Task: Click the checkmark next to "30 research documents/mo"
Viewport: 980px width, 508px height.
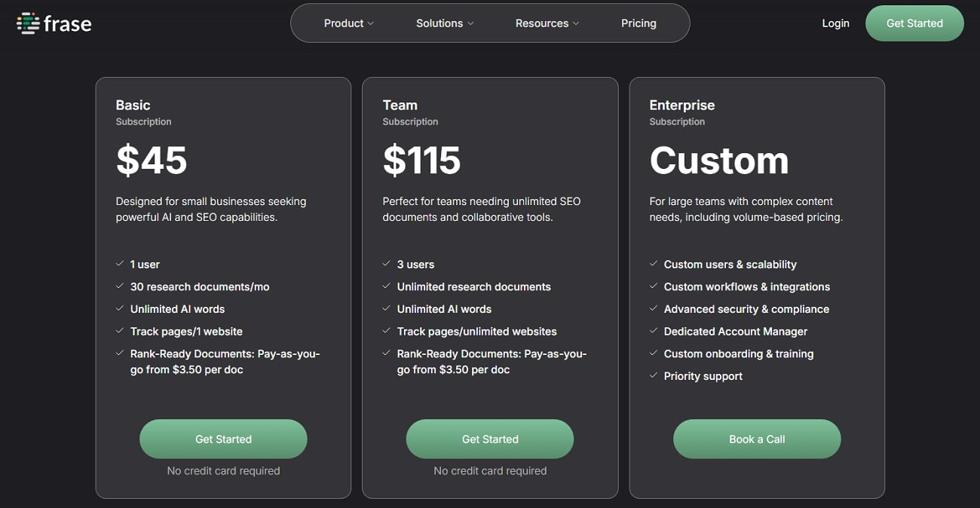Action: click(120, 286)
